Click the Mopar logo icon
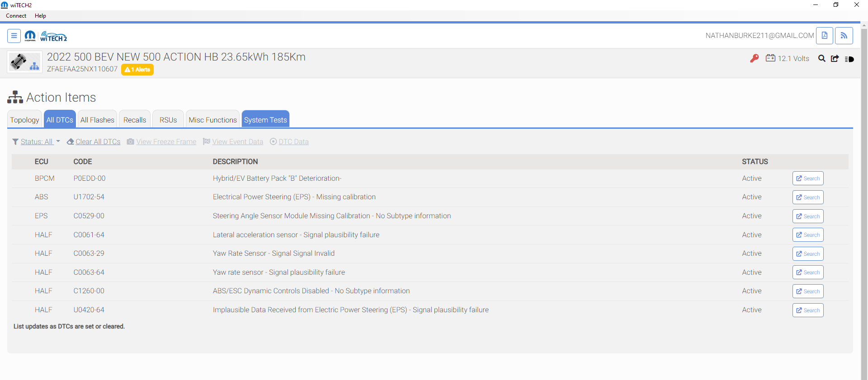Image resolution: width=868 pixels, height=380 pixels. click(x=30, y=36)
